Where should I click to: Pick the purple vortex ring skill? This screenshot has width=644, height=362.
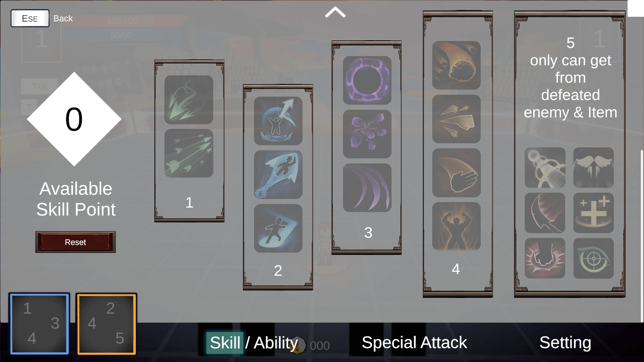367,80
